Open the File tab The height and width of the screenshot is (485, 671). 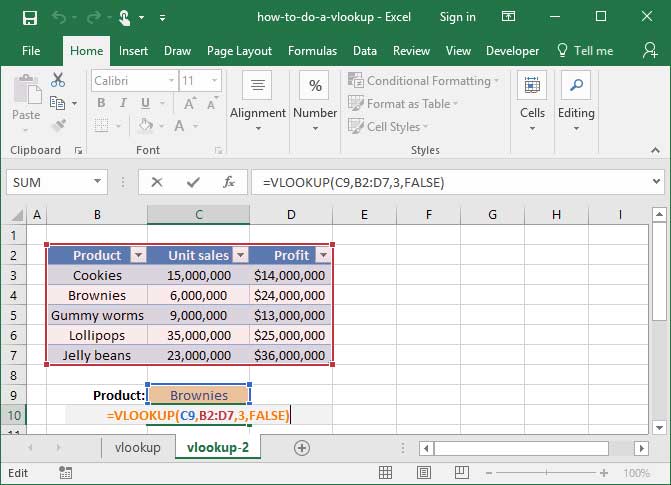point(31,51)
